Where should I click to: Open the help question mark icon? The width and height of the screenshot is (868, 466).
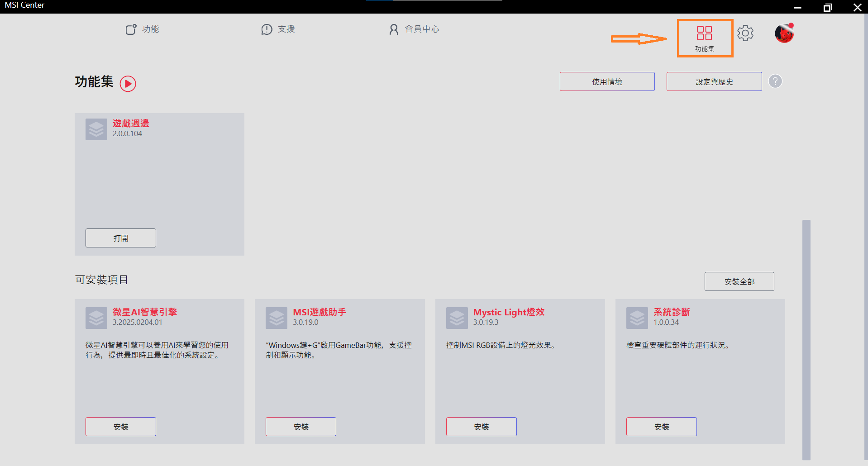775,81
